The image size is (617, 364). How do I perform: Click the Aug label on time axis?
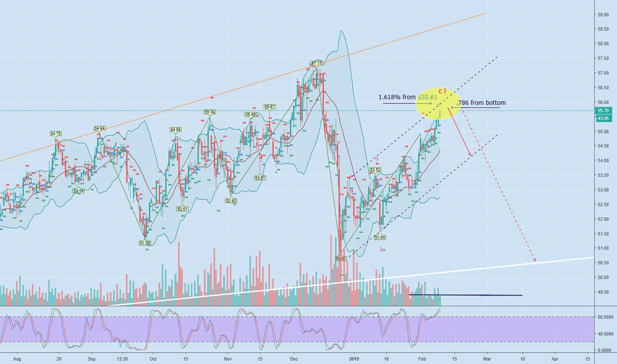(x=17, y=359)
